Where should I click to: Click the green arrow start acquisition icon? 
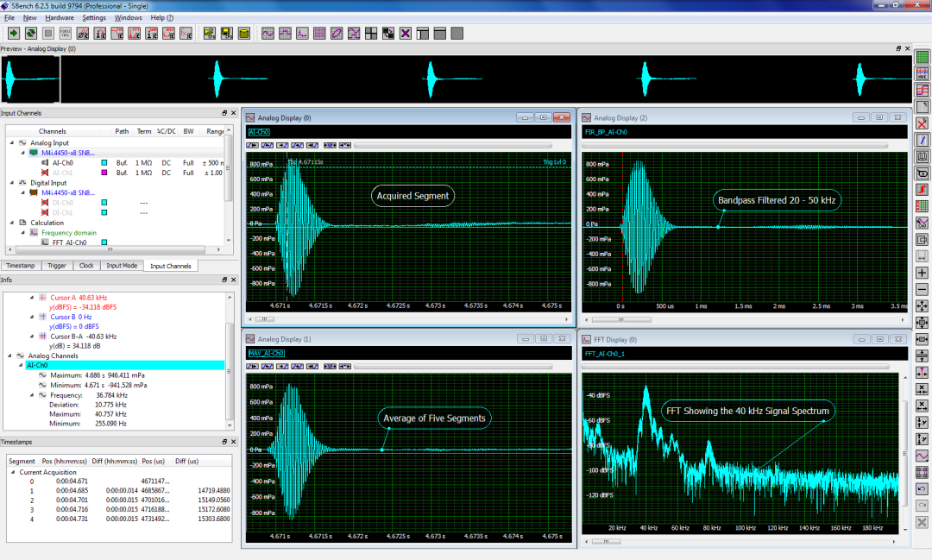click(x=14, y=34)
